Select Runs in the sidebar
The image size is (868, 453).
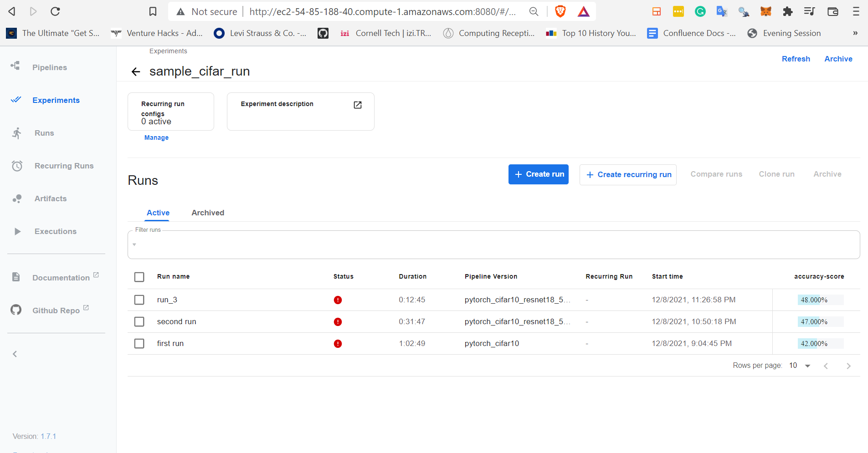coord(44,132)
